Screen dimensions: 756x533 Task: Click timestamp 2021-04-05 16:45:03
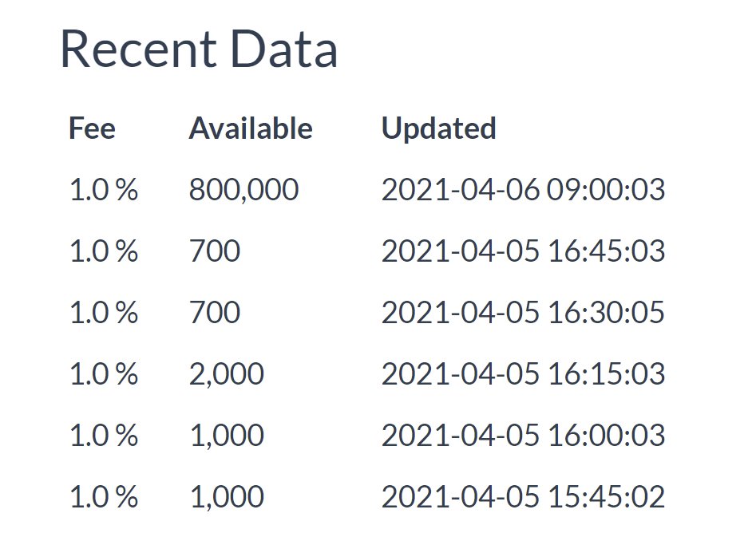pos(524,251)
